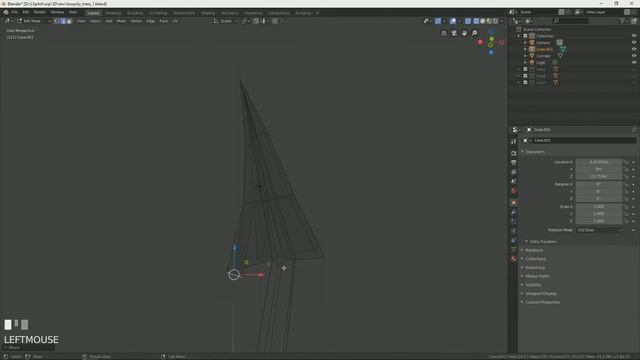Open File menu
This screenshot has height=360, width=640.
(15, 12)
